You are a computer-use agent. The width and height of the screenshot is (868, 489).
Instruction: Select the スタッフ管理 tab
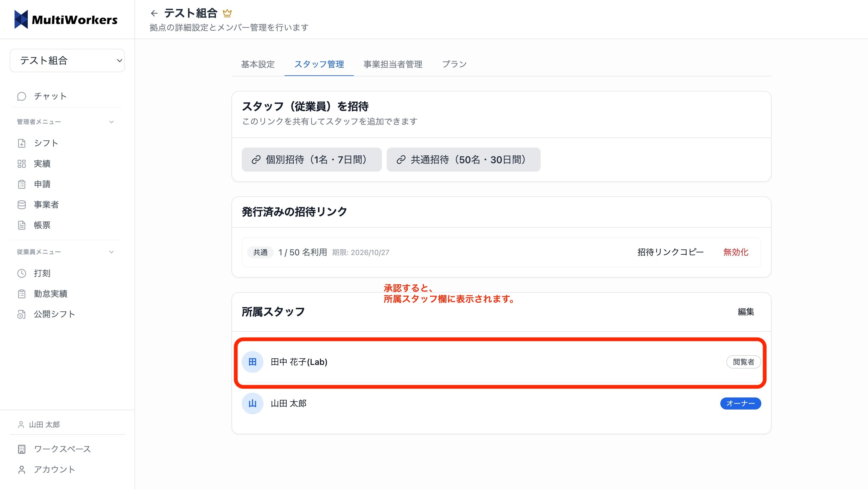[319, 64]
